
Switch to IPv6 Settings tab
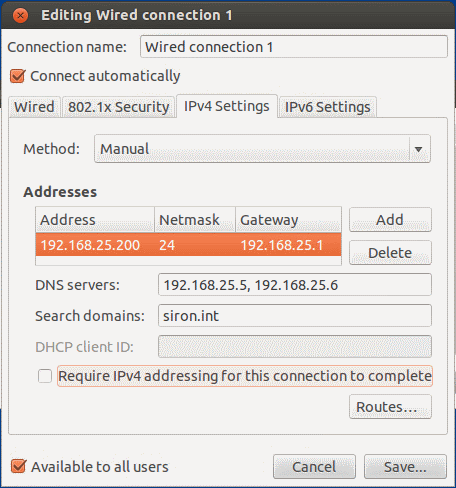(x=328, y=107)
